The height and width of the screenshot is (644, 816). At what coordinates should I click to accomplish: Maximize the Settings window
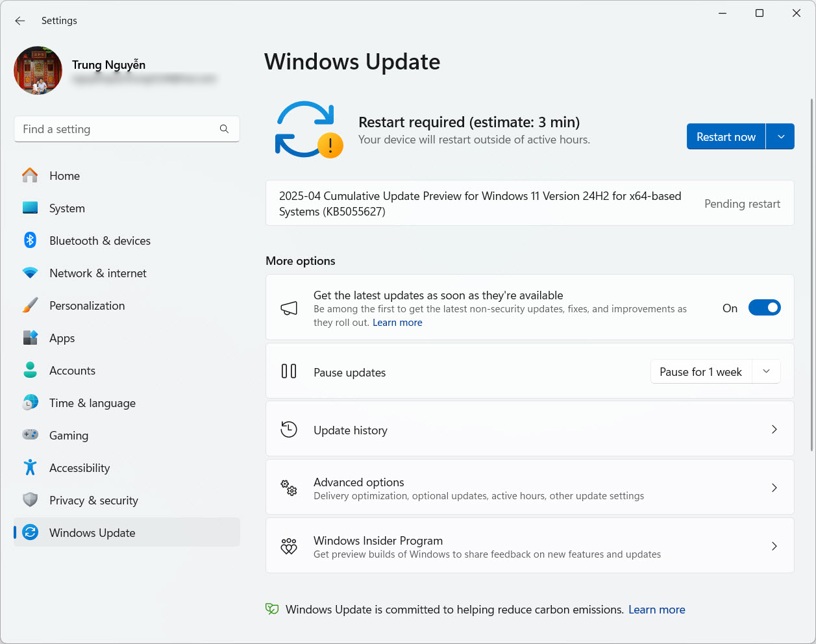(760, 13)
